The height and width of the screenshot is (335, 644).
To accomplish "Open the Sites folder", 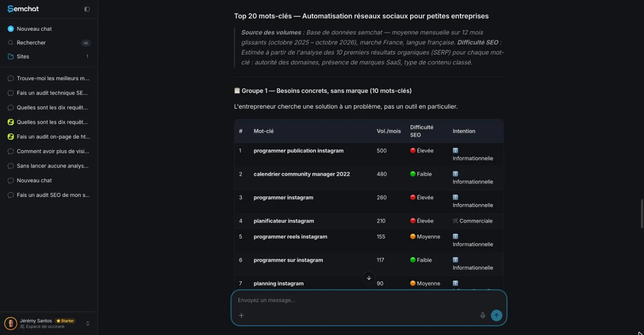I will pos(49,56).
